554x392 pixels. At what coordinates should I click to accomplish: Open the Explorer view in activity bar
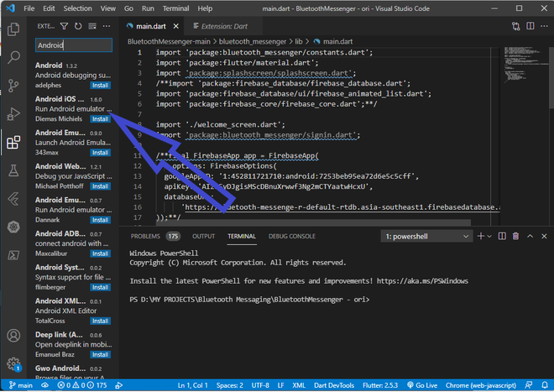click(x=13, y=29)
